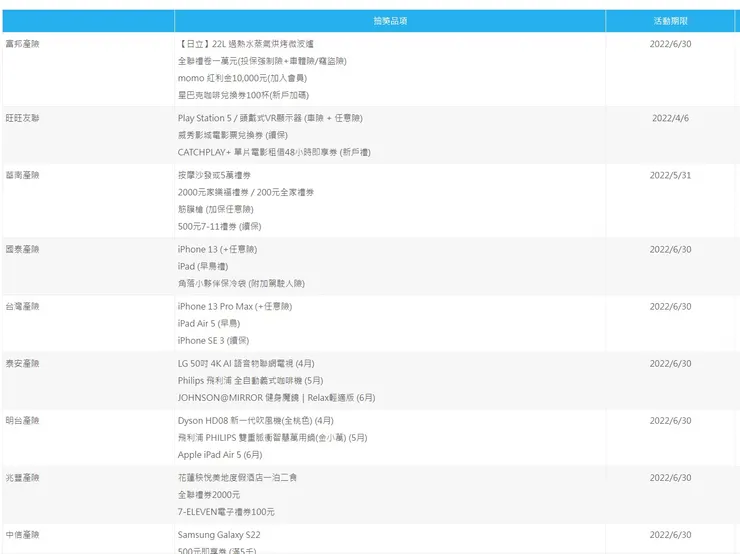Click the 花蓮秧悅美地度假酒店一泊二食 line
This screenshot has height=554, width=740.
coord(237,478)
